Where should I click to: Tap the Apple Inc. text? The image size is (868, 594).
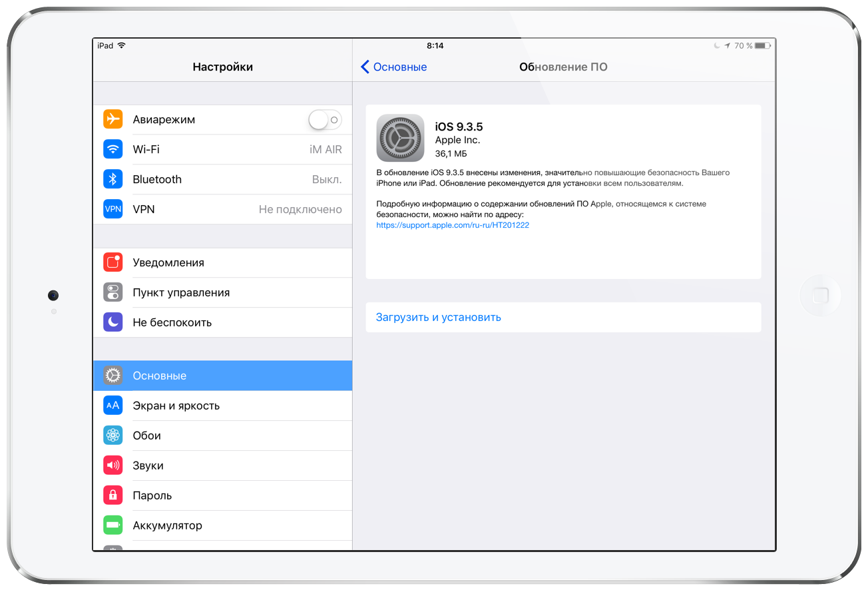pyautogui.click(x=457, y=140)
